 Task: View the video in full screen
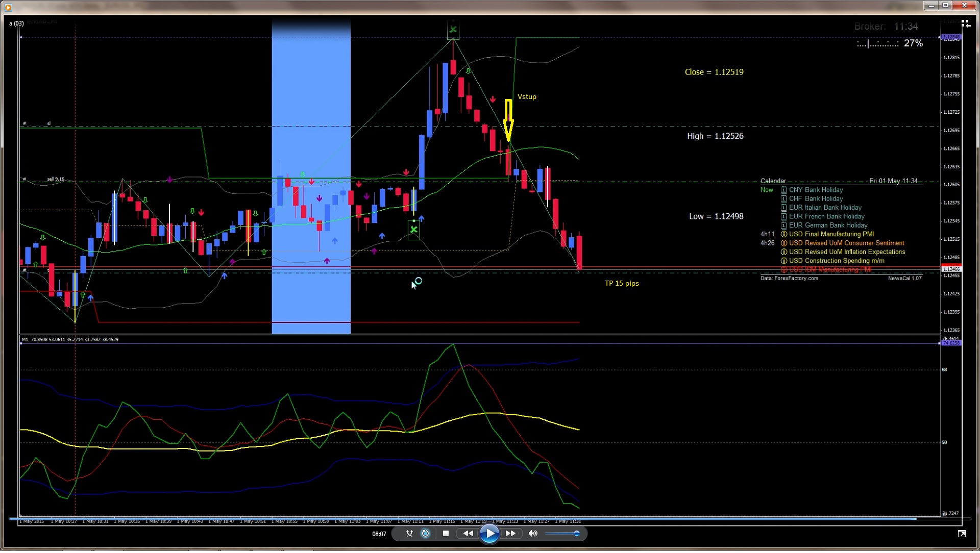(962, 534)
